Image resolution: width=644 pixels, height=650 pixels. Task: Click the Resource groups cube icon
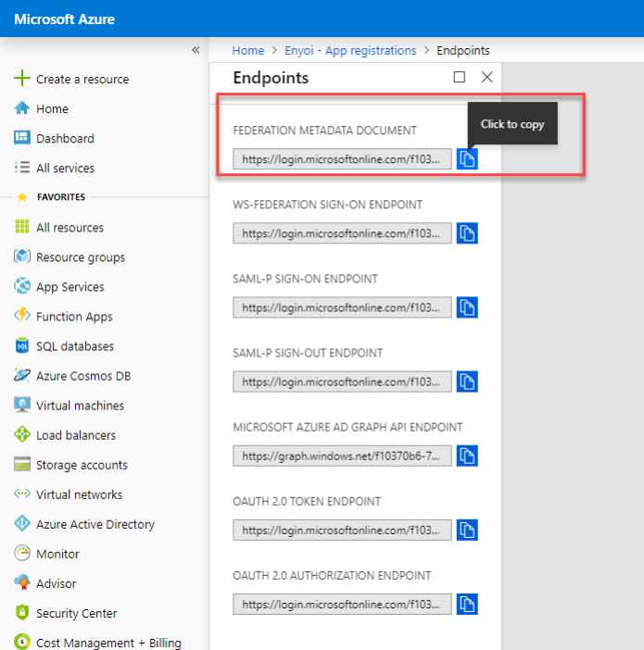point(22,256)
